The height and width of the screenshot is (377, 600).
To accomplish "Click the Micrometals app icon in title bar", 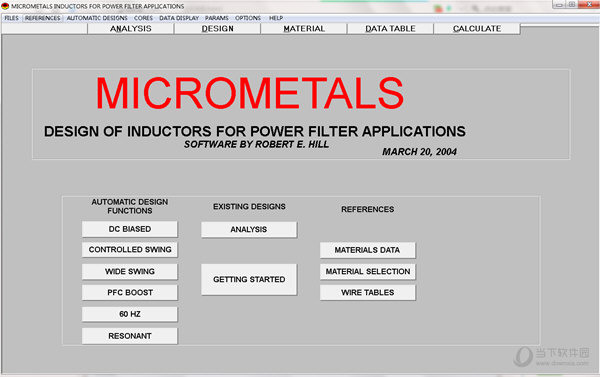I will (5, 6).
